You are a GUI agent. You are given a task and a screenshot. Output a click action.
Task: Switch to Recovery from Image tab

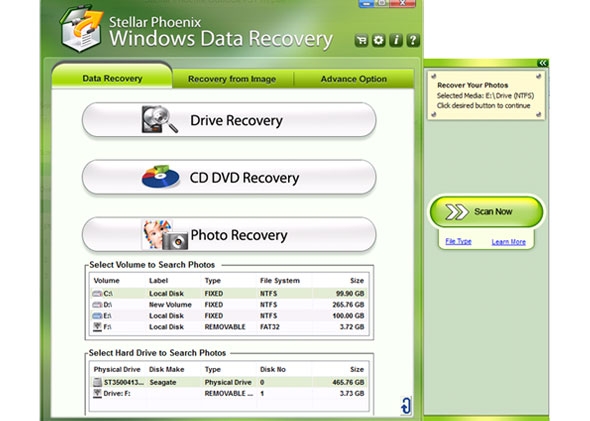click(x=232, y=79)
